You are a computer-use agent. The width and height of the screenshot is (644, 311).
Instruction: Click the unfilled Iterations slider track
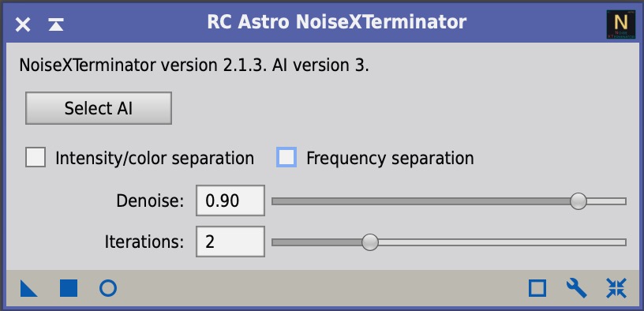click(502, 242)
